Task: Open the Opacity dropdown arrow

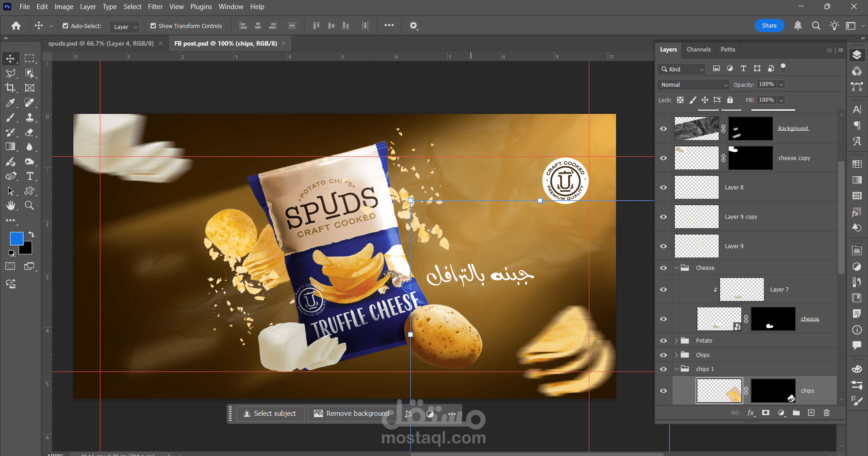Action: click(x=781, y=85)
